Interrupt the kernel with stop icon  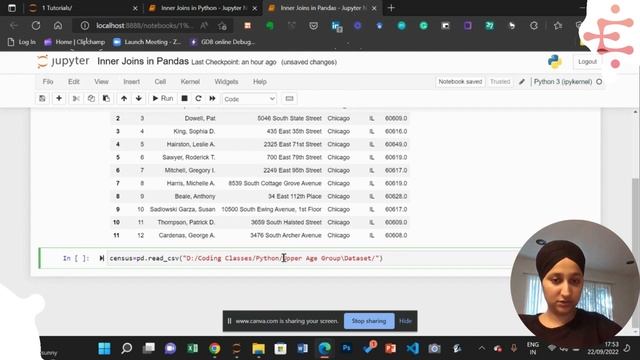[x=184, y=98]
